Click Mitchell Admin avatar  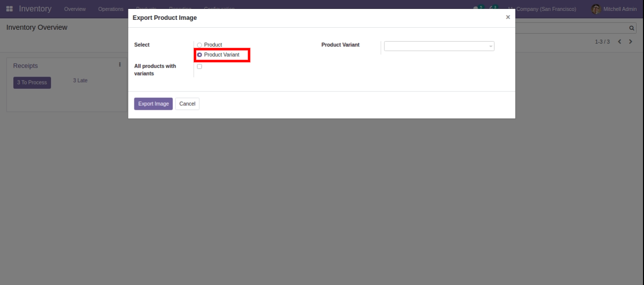(596, 9)
